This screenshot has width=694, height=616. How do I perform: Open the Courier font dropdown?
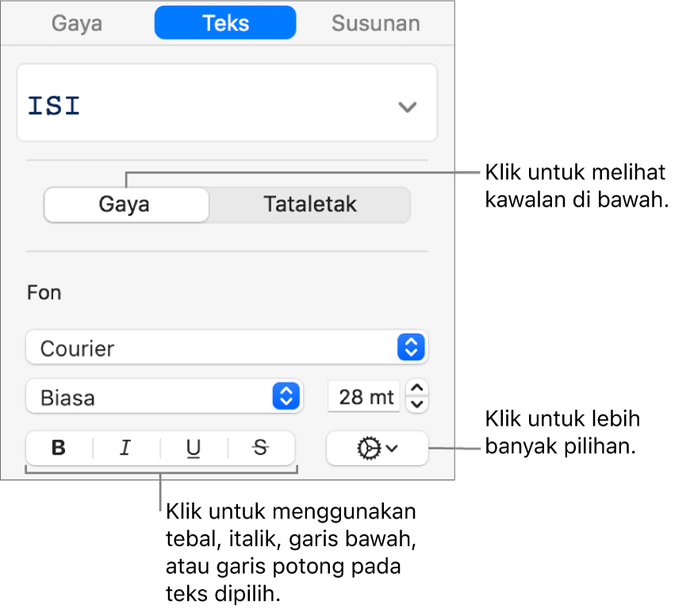(x=411, y=348)
